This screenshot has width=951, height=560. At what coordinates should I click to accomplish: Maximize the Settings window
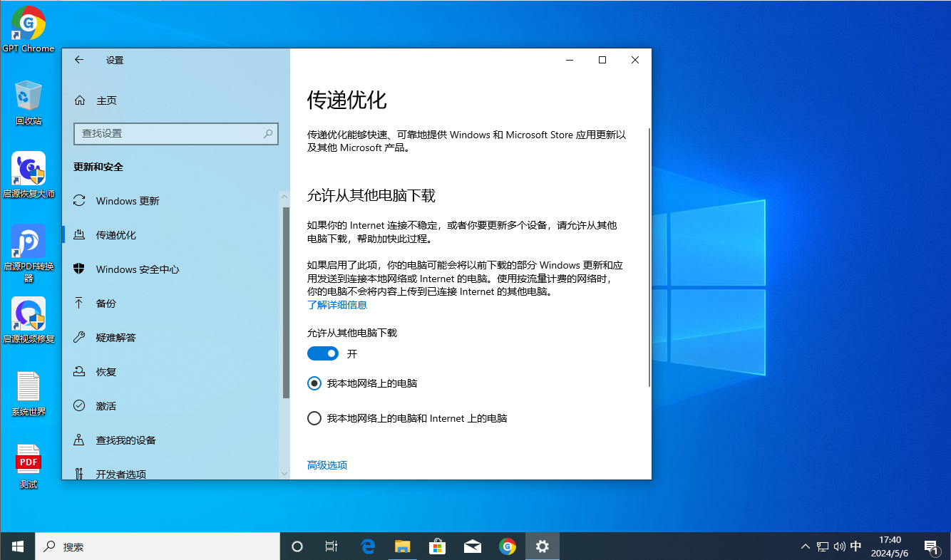click(602, 61)
